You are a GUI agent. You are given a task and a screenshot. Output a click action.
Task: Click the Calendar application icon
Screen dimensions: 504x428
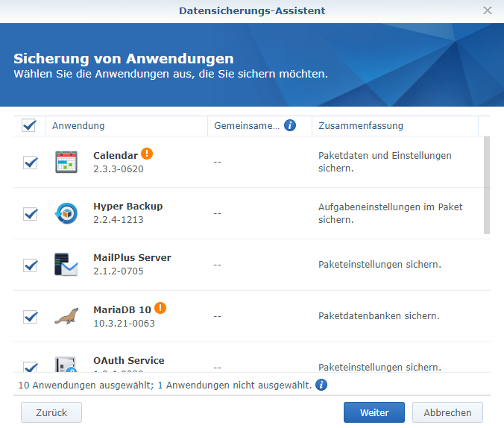pos(66,162)
